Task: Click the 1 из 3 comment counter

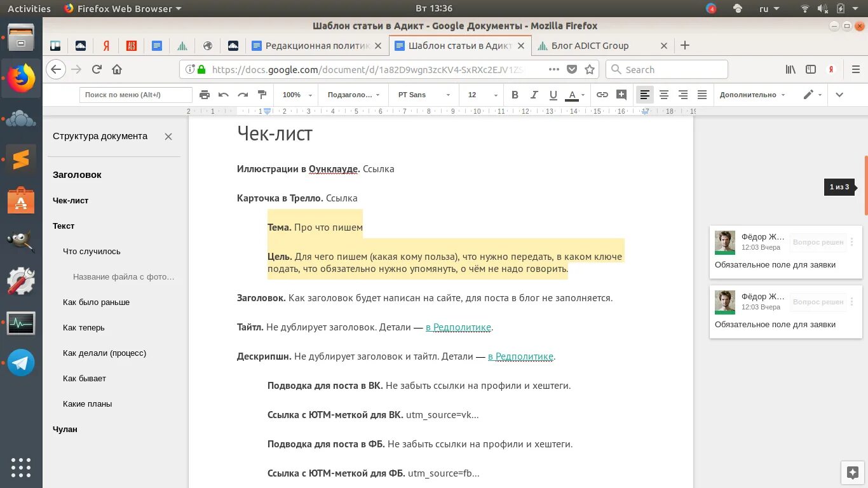Action: (839, 187)
